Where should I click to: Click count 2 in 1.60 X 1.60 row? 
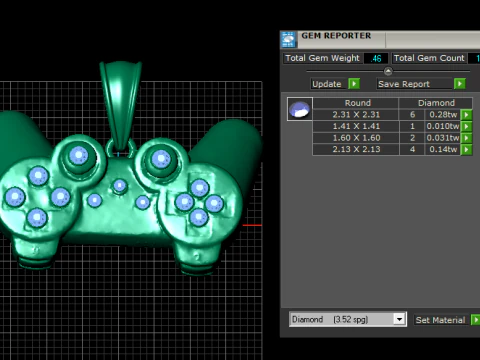412,138
